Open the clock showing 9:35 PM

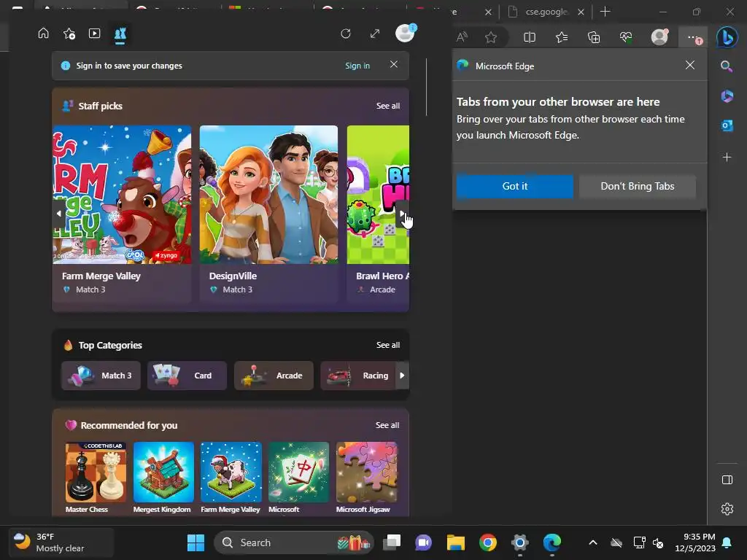(695, 542)
